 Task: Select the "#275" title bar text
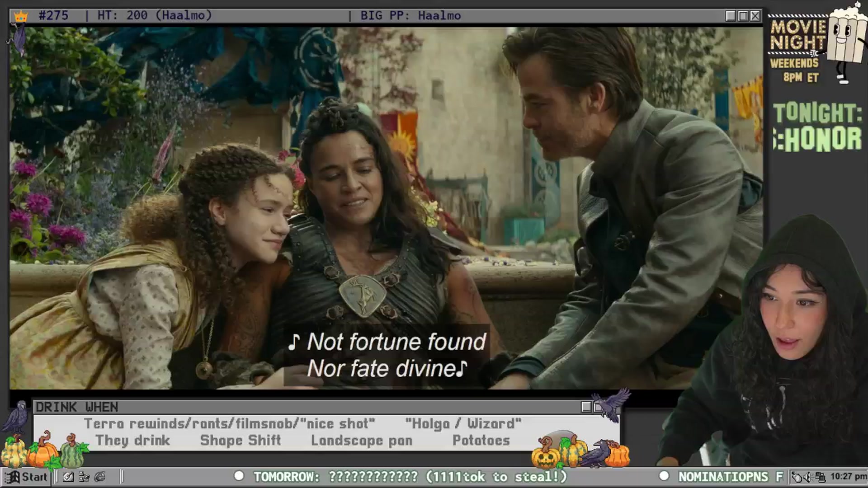click(x=53, y=15)
